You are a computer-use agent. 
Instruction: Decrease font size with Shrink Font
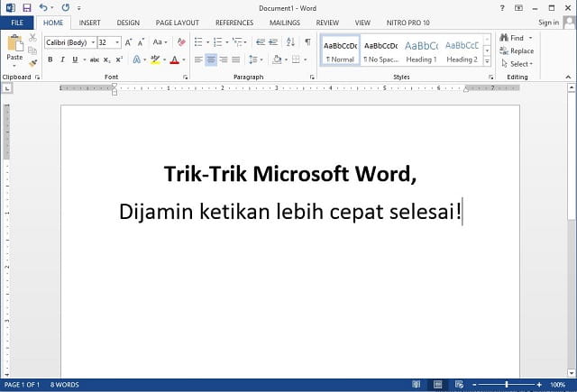pos(141,42)
